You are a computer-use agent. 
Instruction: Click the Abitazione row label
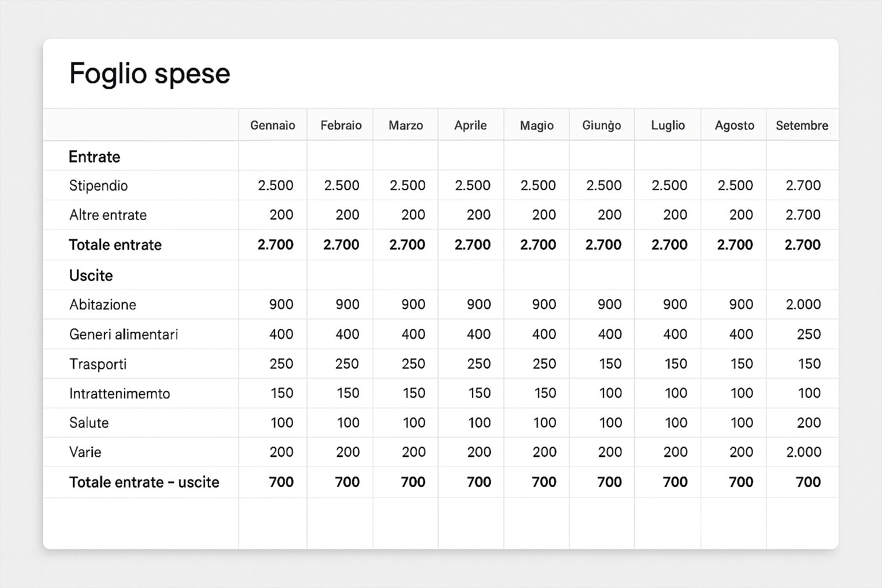102,304
